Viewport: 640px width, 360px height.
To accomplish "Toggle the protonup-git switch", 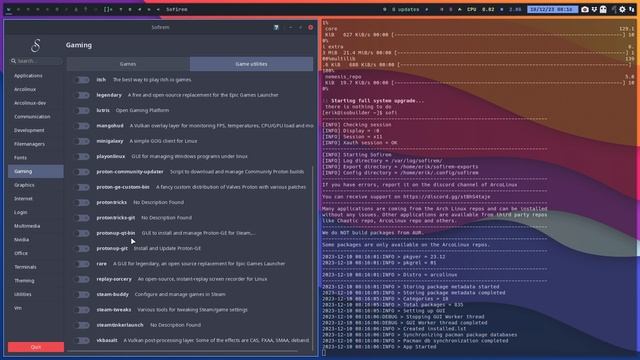I will click(x=82, y=249).
